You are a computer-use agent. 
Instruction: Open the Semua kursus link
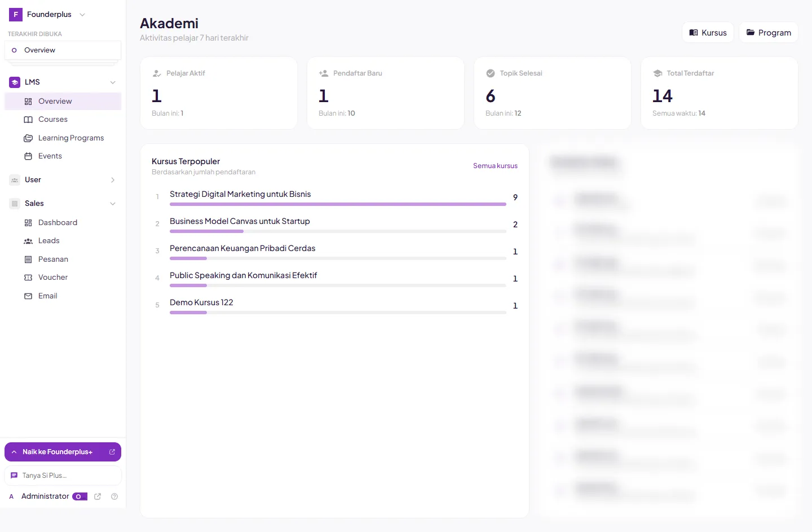pos(495,166)
